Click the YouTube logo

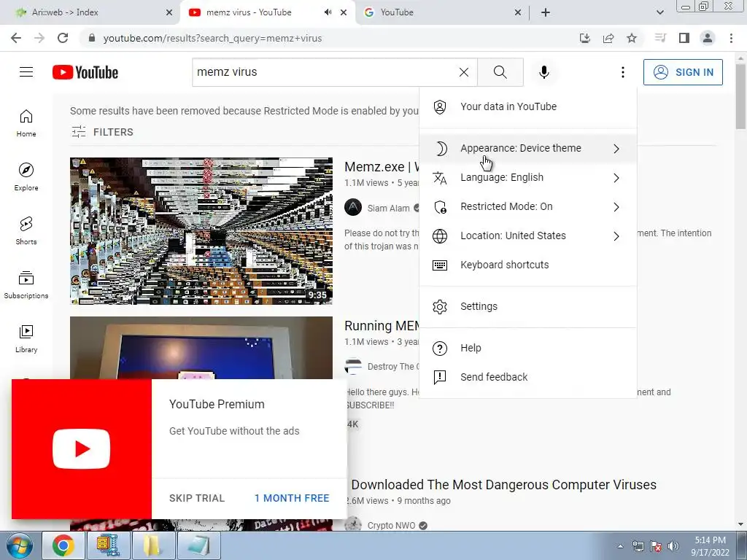point(85,72)
